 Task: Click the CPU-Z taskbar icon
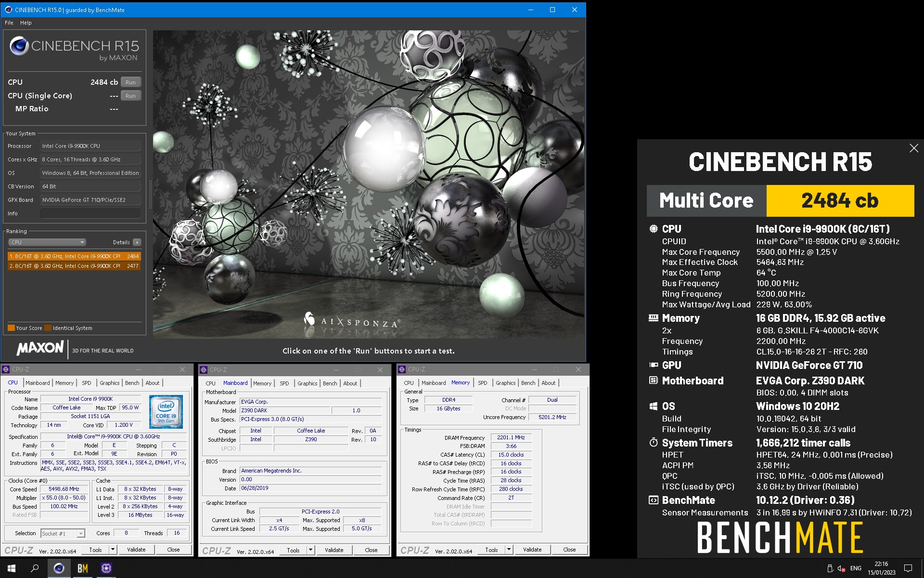pyautogui.click(x=106, y=568)
